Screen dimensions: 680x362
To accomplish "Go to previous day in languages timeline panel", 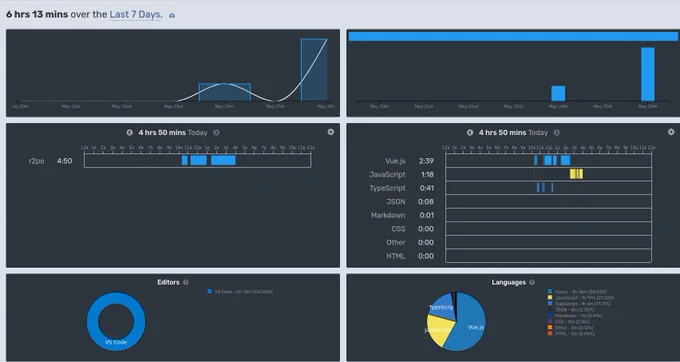I will tap(470, 133).
